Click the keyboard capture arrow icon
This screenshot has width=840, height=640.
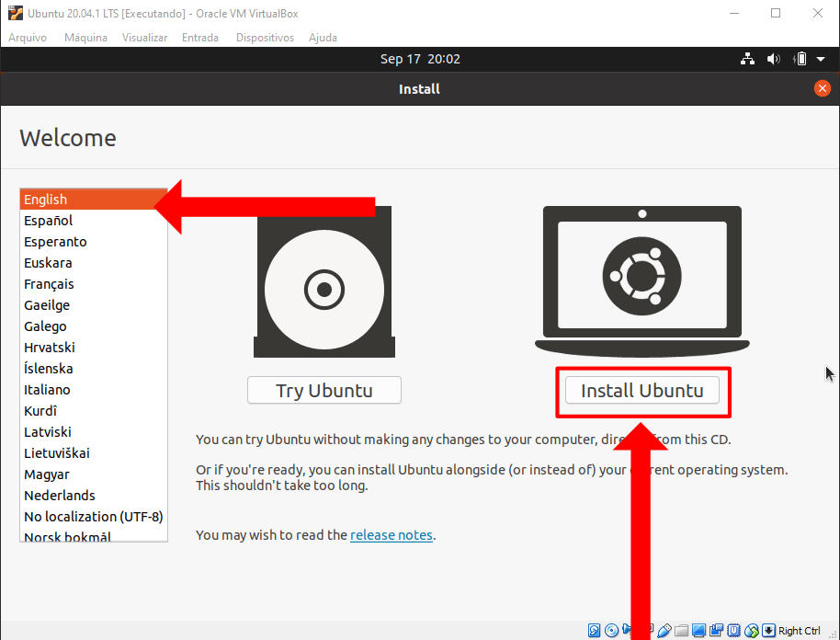[x=768, y=631]
